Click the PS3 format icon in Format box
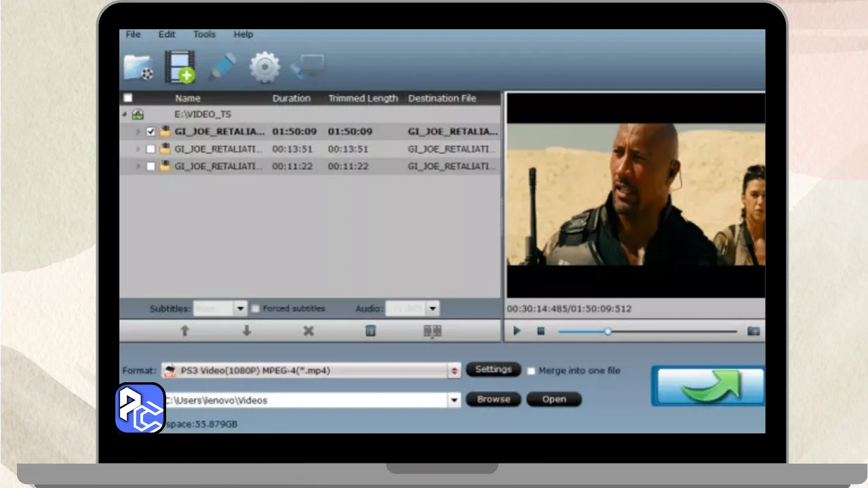This screenshot has width=868, height=488. tap(170, 371)
